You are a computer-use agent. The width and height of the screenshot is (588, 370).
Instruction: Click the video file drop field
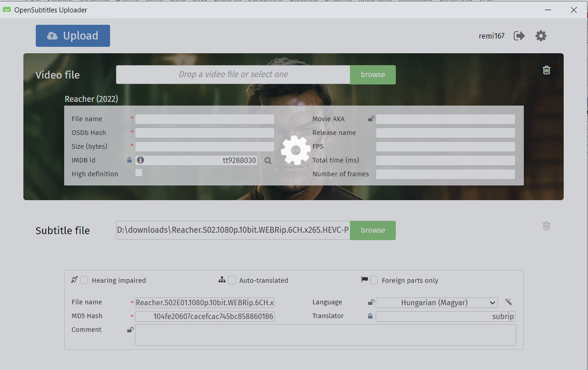coord(233,74)
